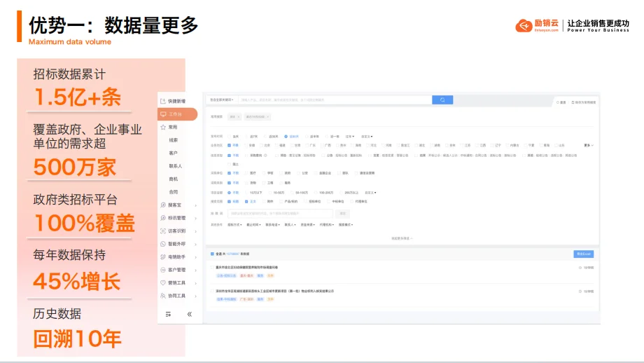Select the 近90天 publish time radio

pos(286,137)
